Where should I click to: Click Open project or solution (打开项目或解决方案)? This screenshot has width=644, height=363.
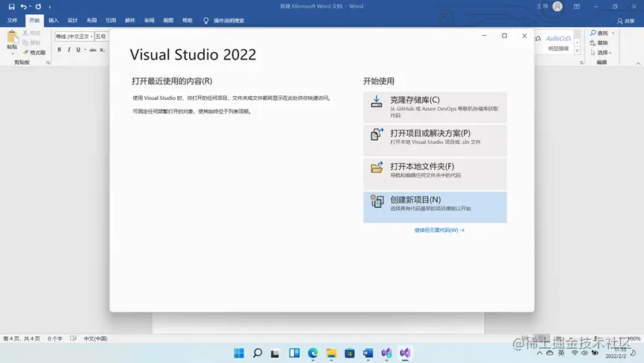435,141
